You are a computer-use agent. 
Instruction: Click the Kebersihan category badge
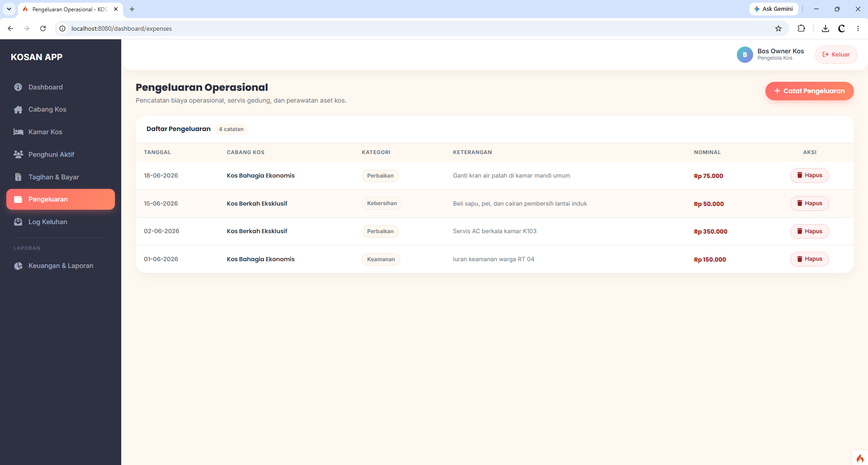click(382, 203)
